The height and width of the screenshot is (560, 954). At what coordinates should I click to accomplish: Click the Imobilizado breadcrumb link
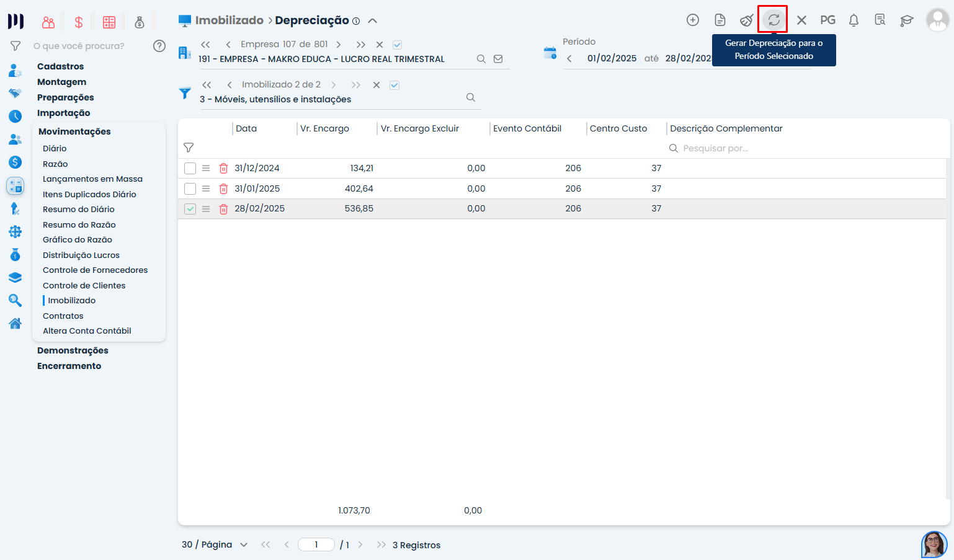[229, 20]
